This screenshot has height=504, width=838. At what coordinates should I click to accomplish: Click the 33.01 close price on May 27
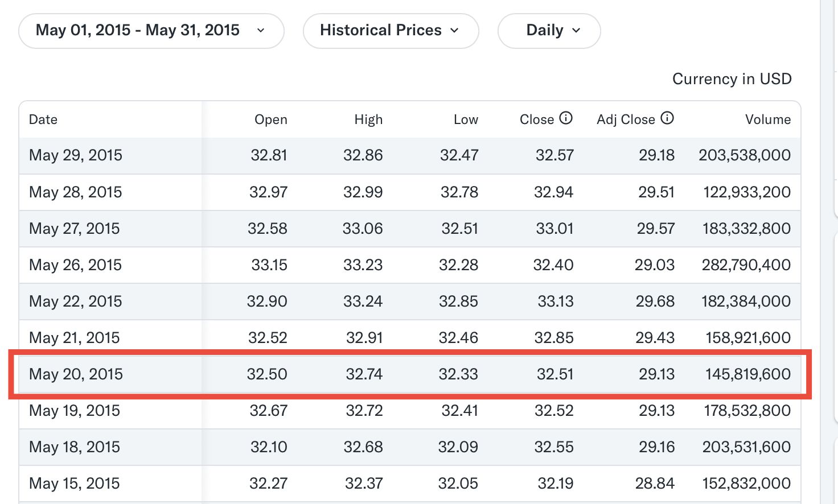(x=554, y=229)
